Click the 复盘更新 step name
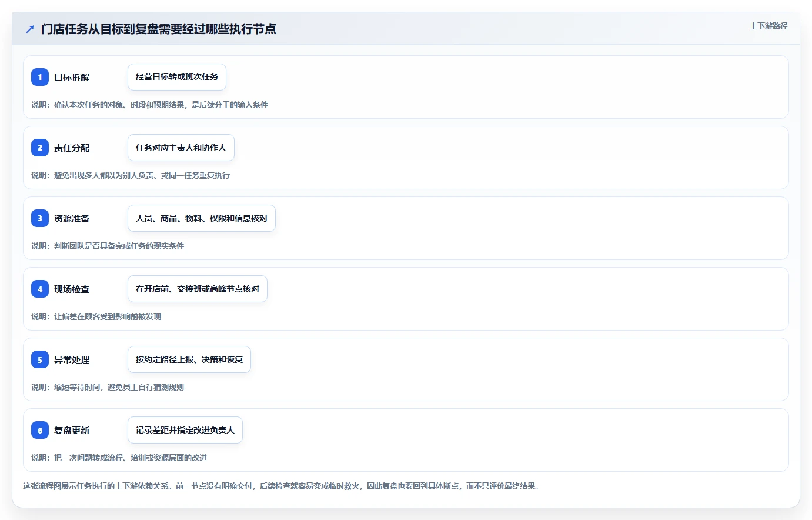This screenshot has height=520, width=812. click(x=72, y=430)
